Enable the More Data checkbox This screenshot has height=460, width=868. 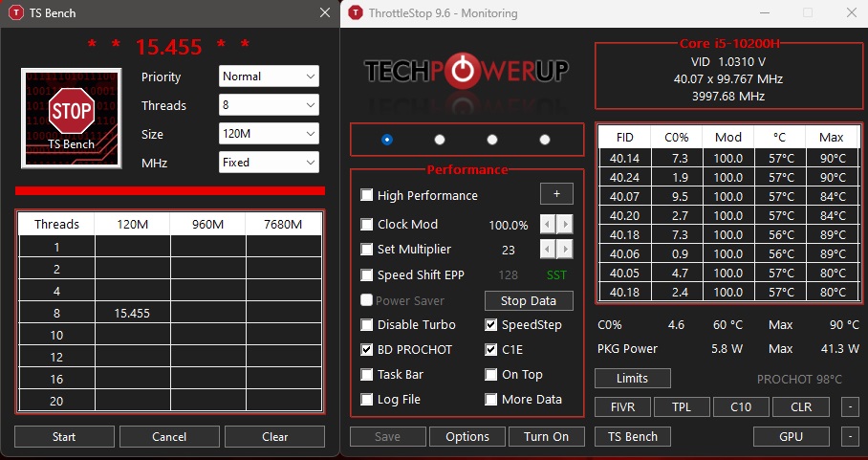coord(491,399)
